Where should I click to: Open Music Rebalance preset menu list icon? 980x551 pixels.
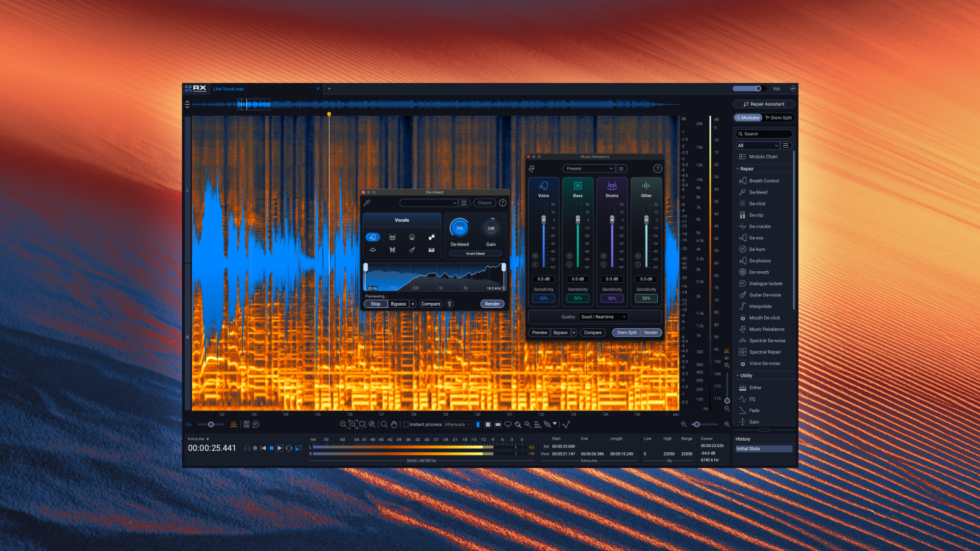tap(620, 168)
